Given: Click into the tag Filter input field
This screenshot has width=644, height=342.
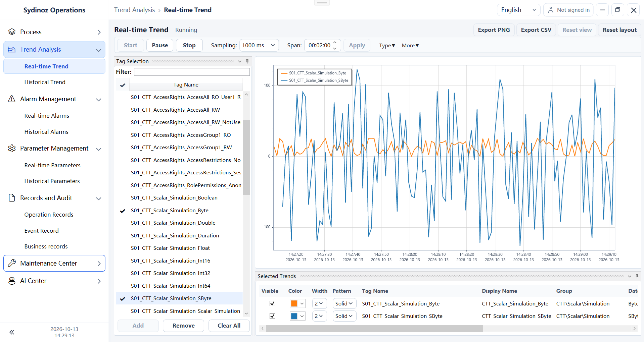Looking at the screenshot, I should (x=192, y=72).
